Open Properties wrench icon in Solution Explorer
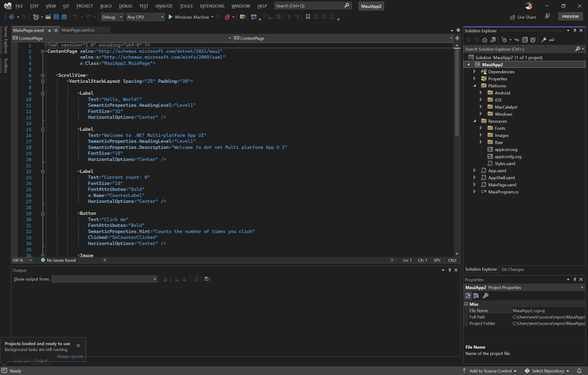The width and height of the screenshot is (588, 375). click(544, 40)
